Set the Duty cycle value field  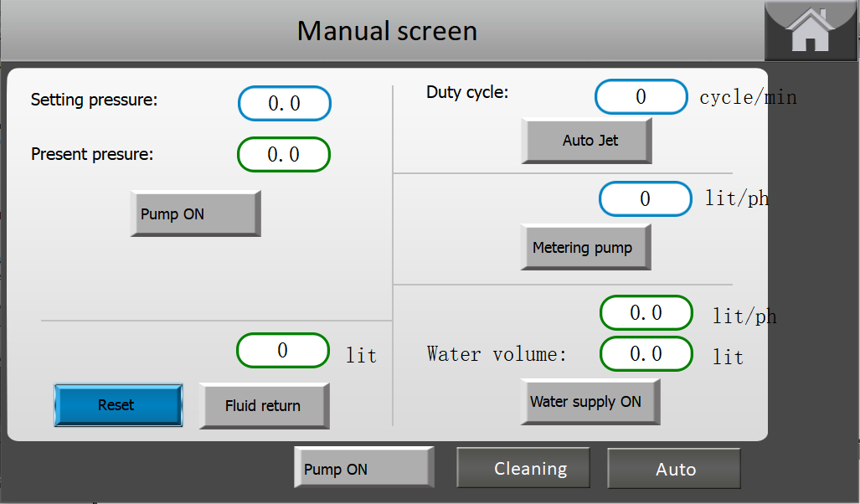pyautogui.click(x=641, y=97)
